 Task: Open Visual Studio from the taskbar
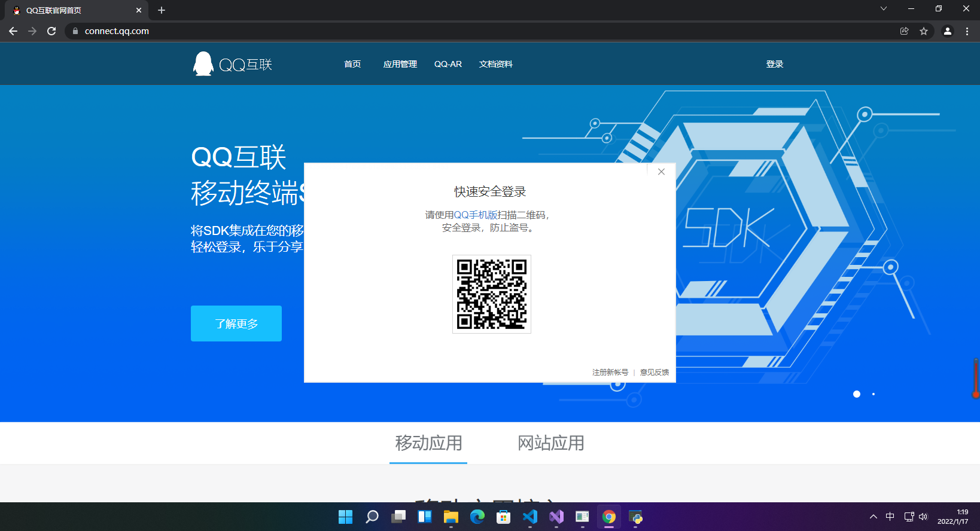tap(556, 517)
